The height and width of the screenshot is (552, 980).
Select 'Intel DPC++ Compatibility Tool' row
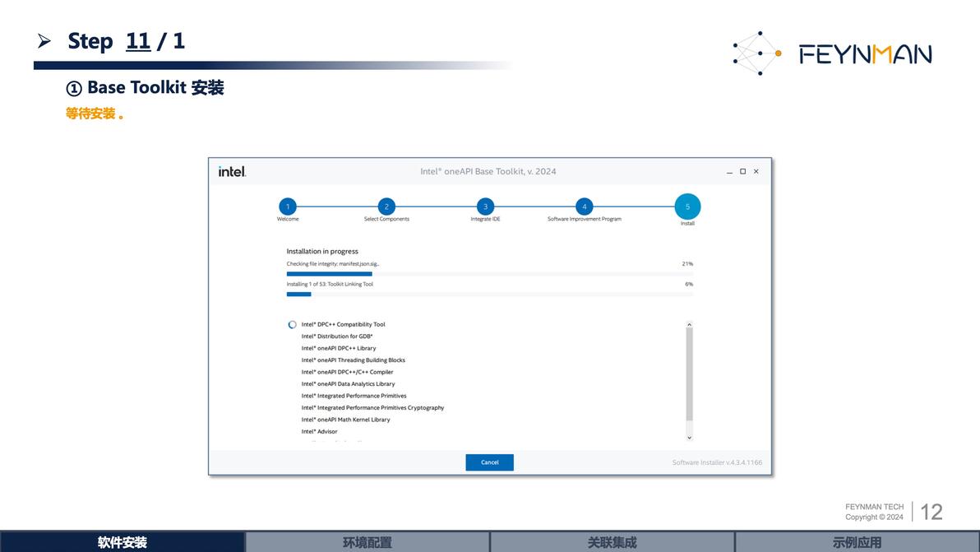(x=343, y=324)
